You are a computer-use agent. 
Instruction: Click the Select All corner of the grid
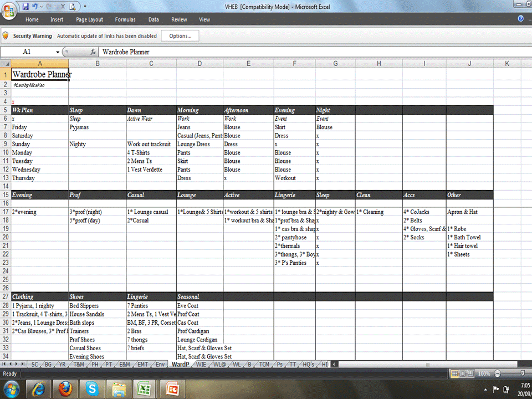pyautogui.click(x=6, y=63)
